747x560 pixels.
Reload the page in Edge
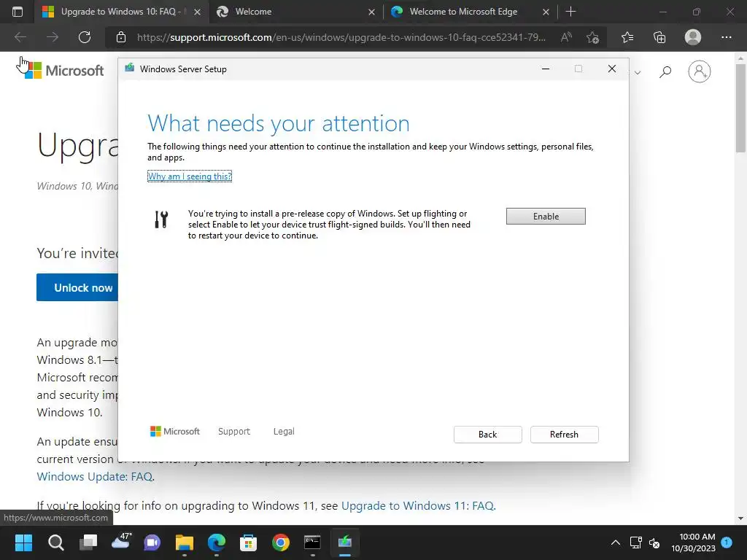85,37
